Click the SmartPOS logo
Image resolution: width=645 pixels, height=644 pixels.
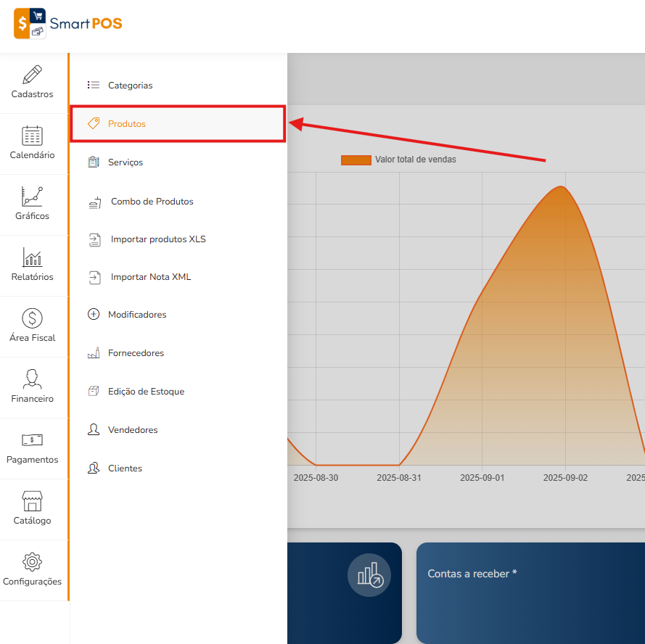(x=68, y=23)
